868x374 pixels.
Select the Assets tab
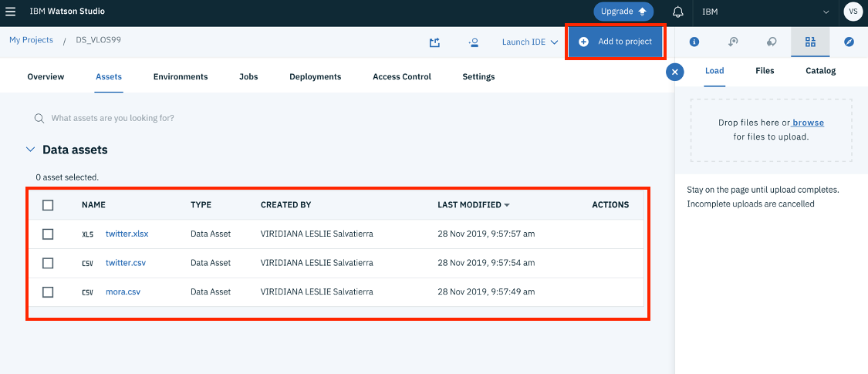pos(109,77)
